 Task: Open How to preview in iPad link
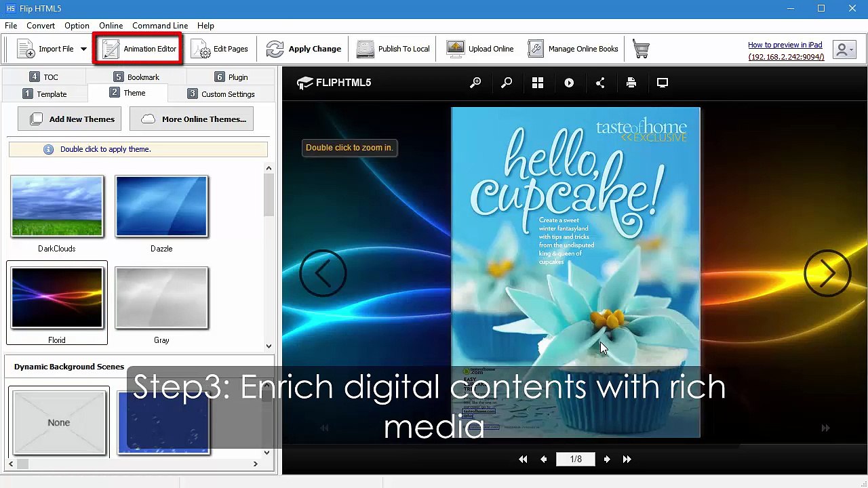click(x=785, y=45)
